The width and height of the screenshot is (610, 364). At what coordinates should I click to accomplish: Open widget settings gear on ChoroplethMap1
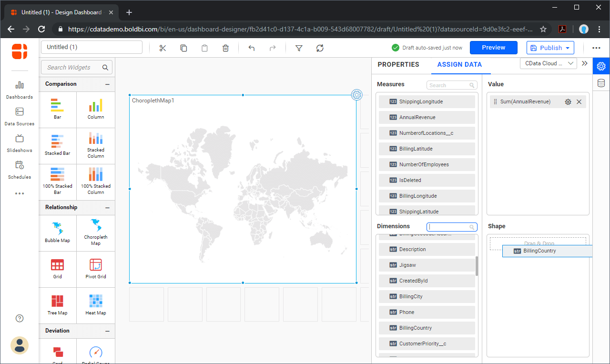(356, 95)
